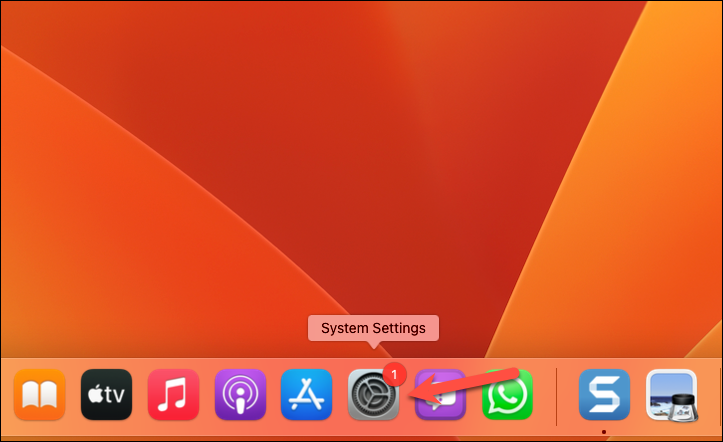723x442 pixels.
Task: Launch the App Store icon
Action: click(307, 395)
